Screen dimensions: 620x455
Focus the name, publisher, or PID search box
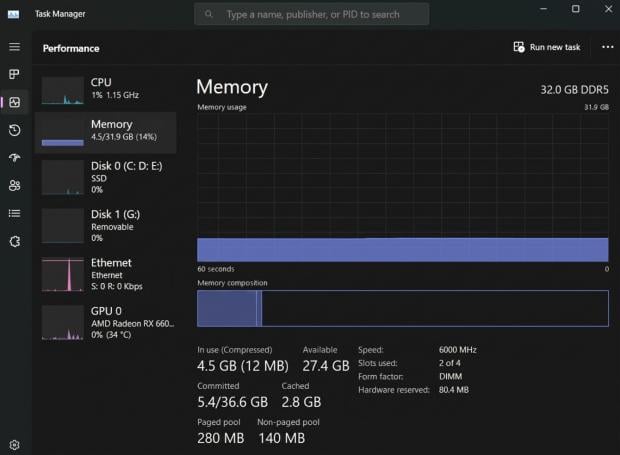[x=312, y=14]
